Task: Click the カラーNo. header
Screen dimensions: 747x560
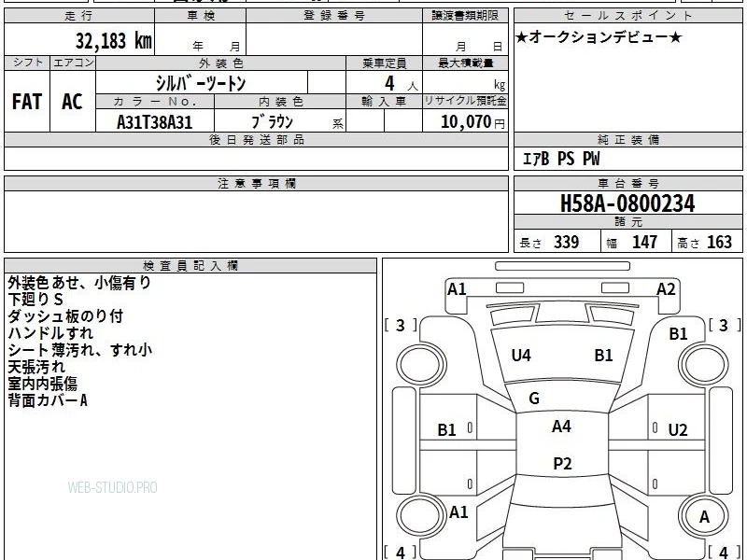Action: click(x=155, y=102)
